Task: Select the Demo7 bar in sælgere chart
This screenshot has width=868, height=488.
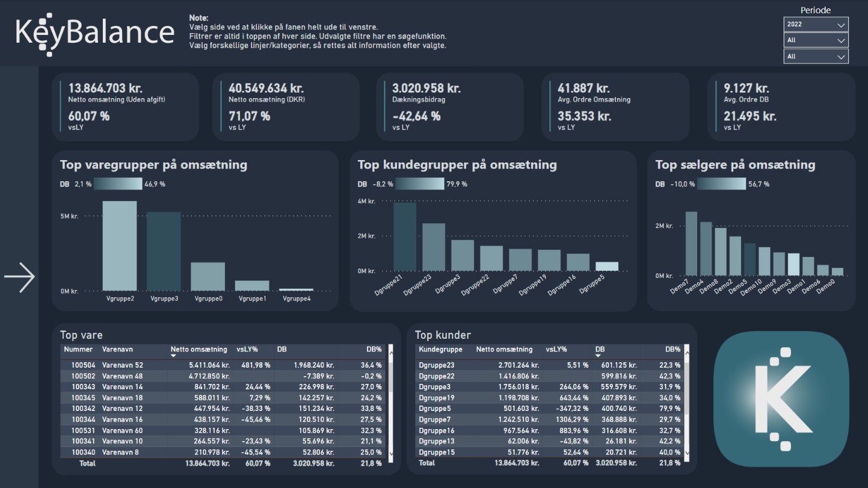Action: click(691, 244)
